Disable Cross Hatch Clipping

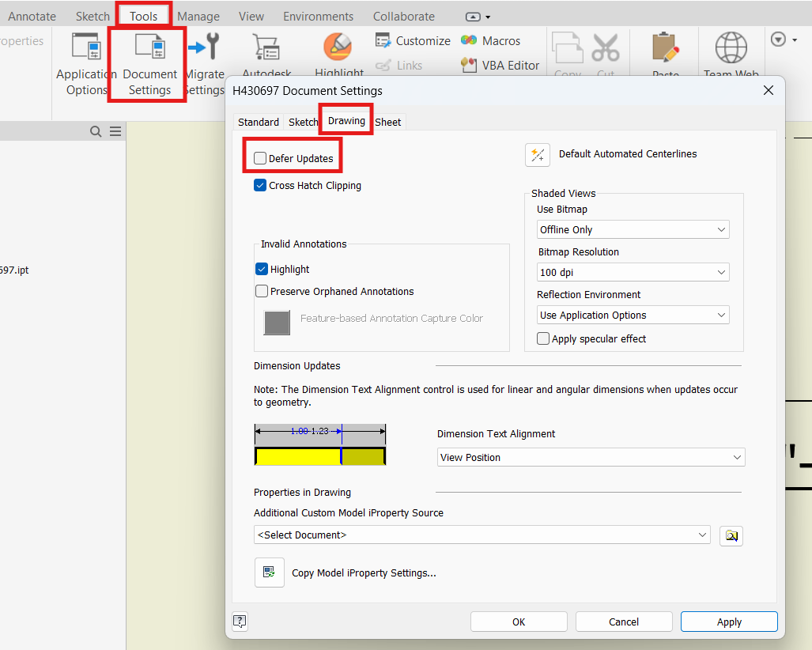click(x=260, y=185)
